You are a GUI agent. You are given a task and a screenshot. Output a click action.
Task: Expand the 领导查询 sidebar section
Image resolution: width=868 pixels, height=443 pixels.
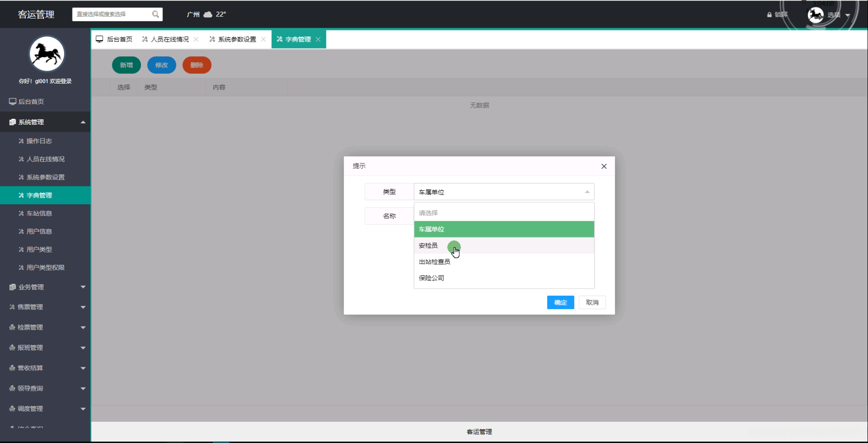(x=45, y=388)
